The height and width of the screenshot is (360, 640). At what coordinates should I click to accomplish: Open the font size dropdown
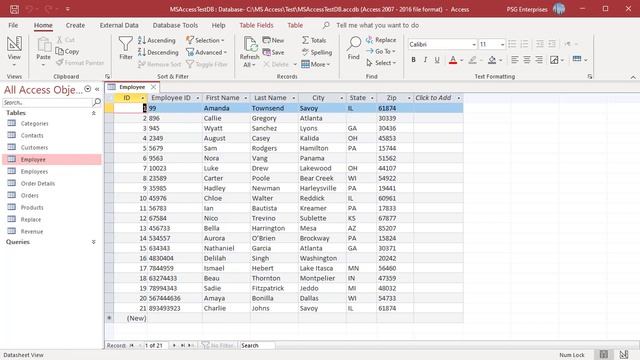click(x=502, y=44)
